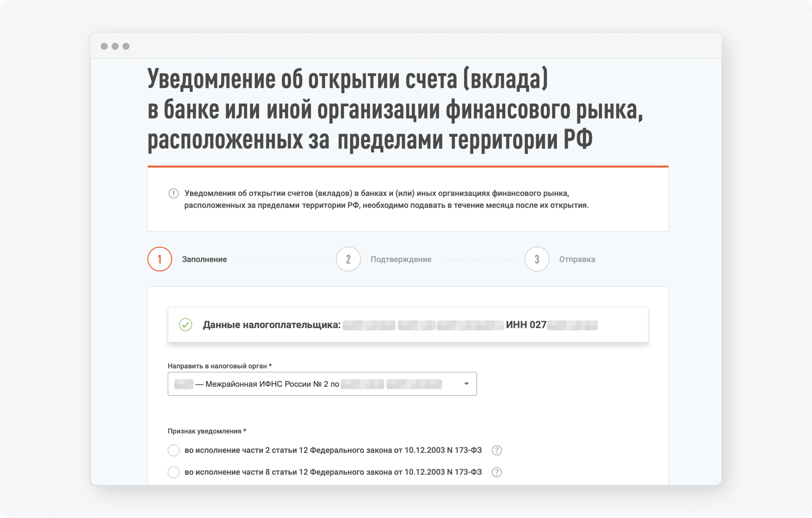Click the Подтверждение step label
This screenshot has height=518, width=812.
coord(401,259)
